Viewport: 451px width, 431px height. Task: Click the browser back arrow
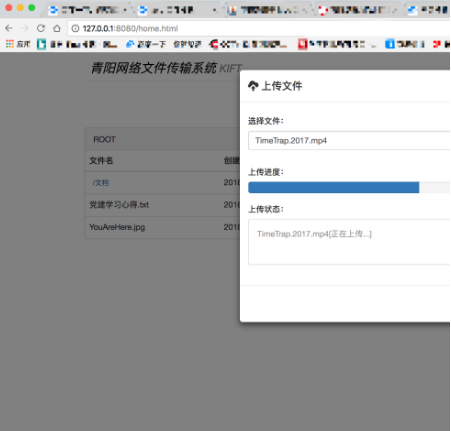(x=9, y=28)
